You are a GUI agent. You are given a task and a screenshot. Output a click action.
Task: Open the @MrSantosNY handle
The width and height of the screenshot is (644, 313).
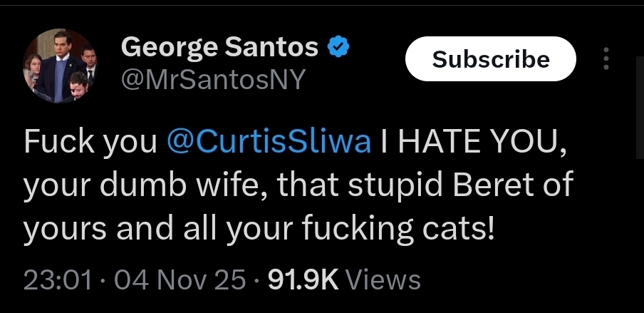point(213,81)
